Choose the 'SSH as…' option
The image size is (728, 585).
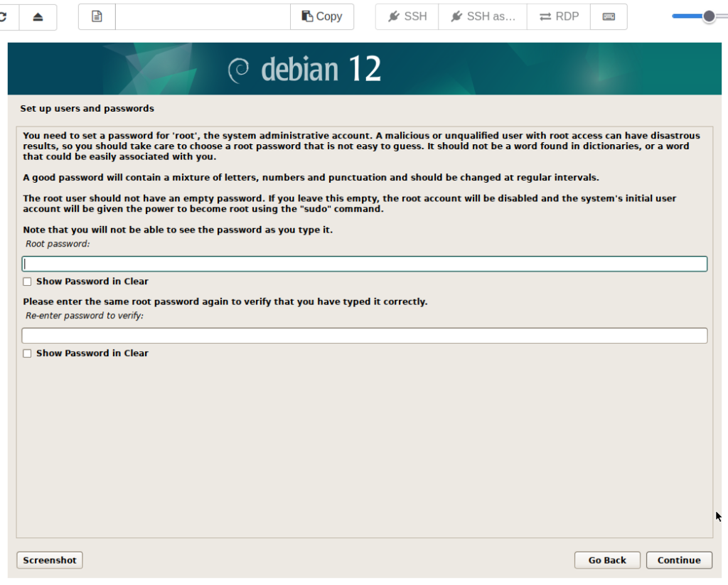(x=483, y=16)
